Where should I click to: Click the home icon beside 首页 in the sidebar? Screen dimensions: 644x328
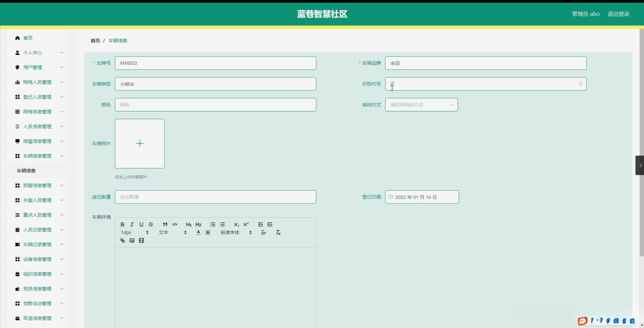tap(17, 38)
